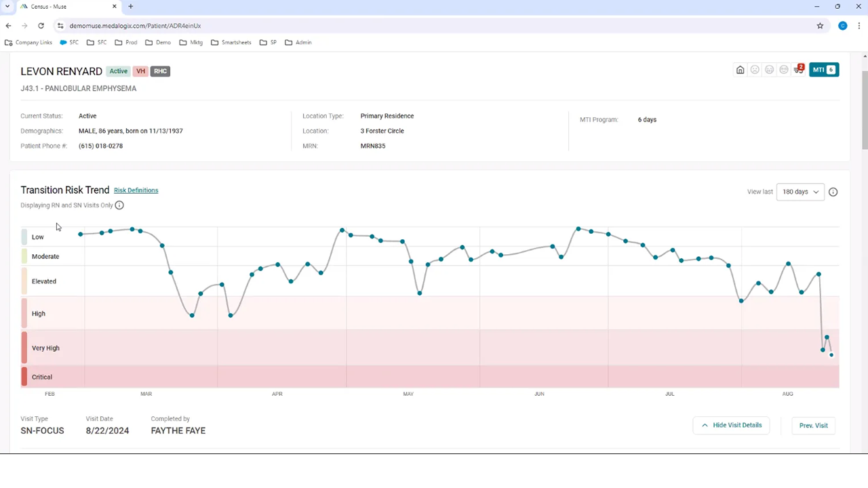This screenshot has width=868, height=488.
Task: Click info icon beside the 180 days dropdown
Action: point(833,192)
